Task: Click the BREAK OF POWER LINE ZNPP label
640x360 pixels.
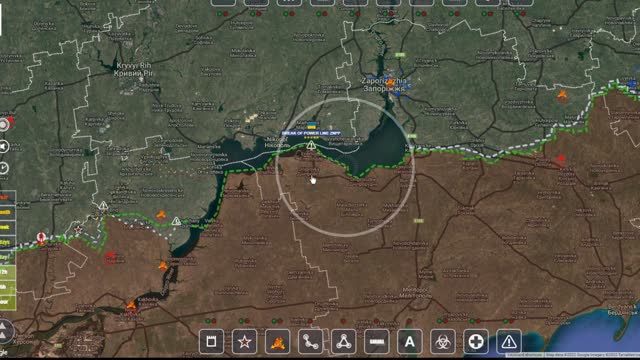Action: click(311, 133)
